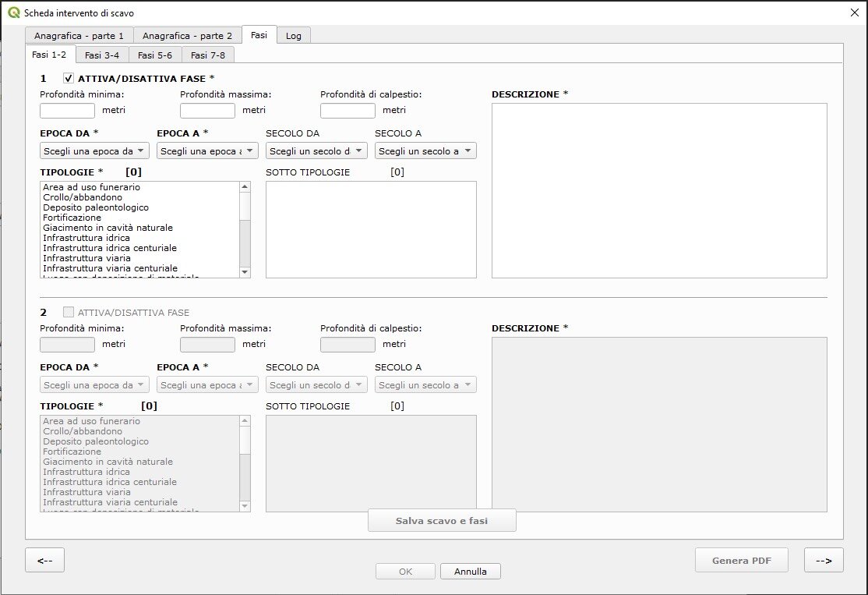
Task: Open phase 1 Epoca Da dropdown
Action: (94, 151)
